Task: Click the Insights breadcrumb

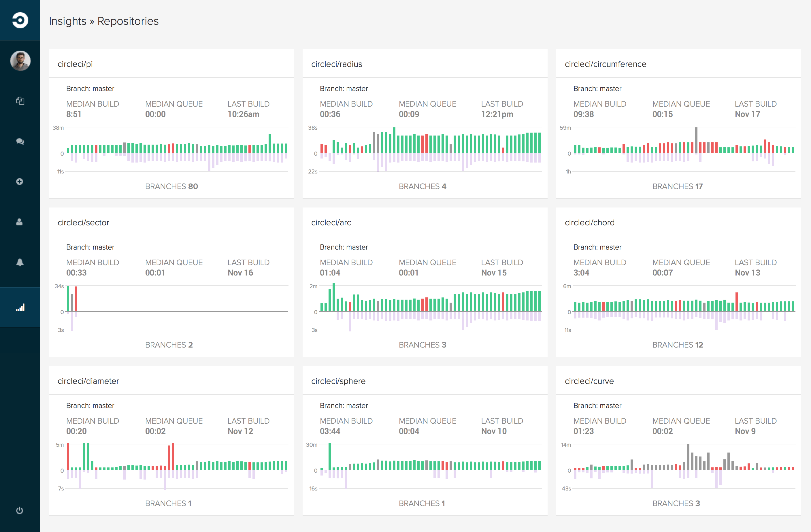Action: click(67, 21)
